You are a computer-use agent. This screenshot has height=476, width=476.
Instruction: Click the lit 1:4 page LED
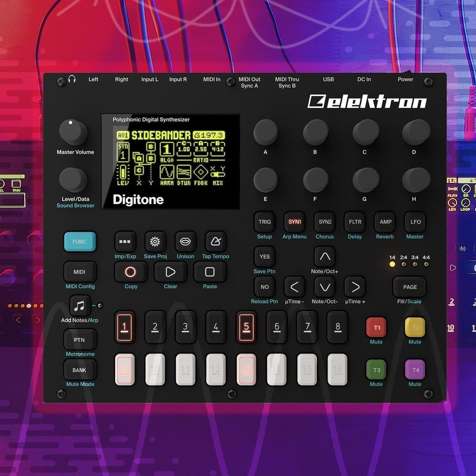click(x=392, y=264)
